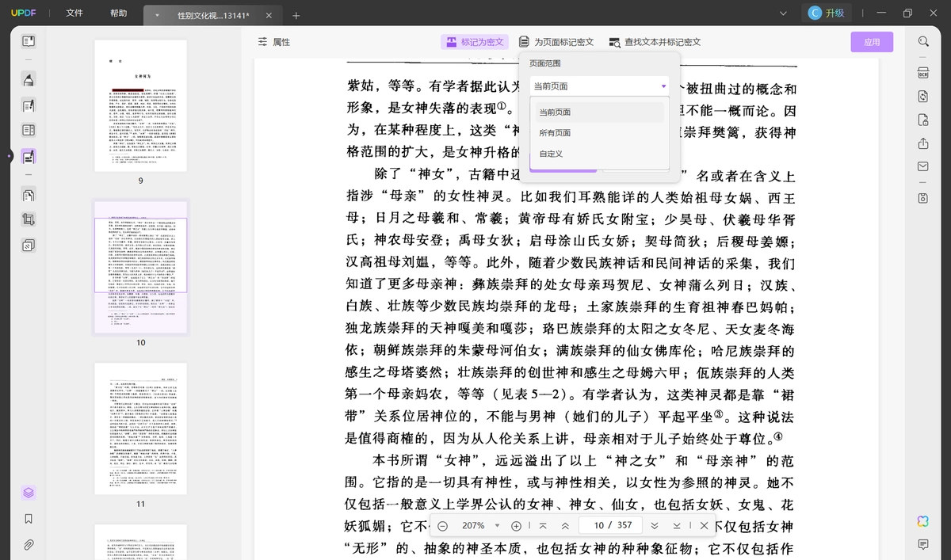
Task: Open the Bookmarks panel
Action: (29, 519)
